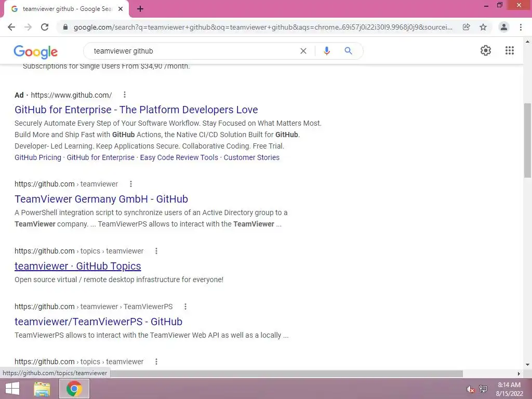Click the muted volume tray icon

470,389
